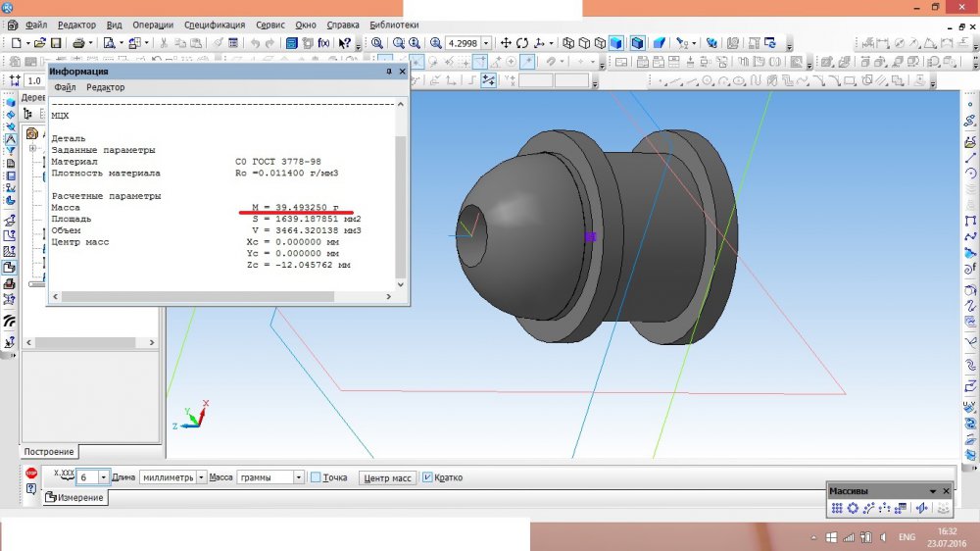Open Редактор menu in Информация window

tap(106, 87)
